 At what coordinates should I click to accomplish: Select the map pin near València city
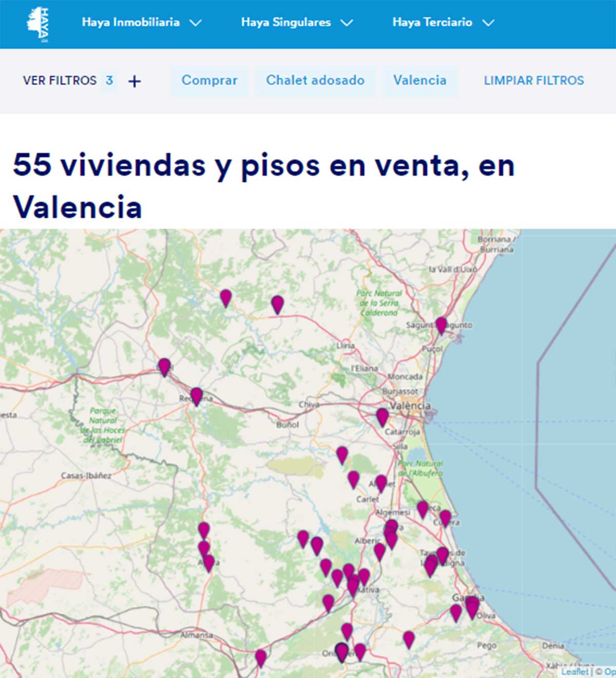382,417
